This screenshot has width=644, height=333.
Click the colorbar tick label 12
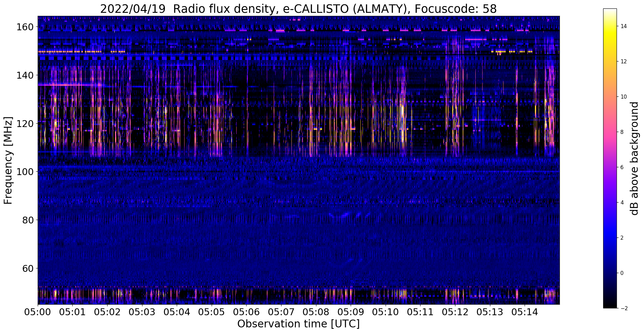(x=624, y=61)
